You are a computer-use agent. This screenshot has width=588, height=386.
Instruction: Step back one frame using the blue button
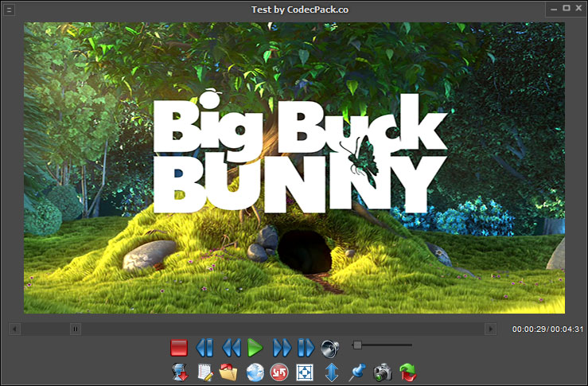point(204,348)
